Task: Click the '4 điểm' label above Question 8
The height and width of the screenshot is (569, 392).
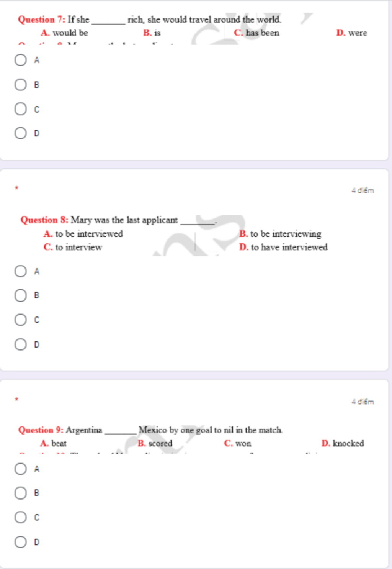Action: pos(363,190)
